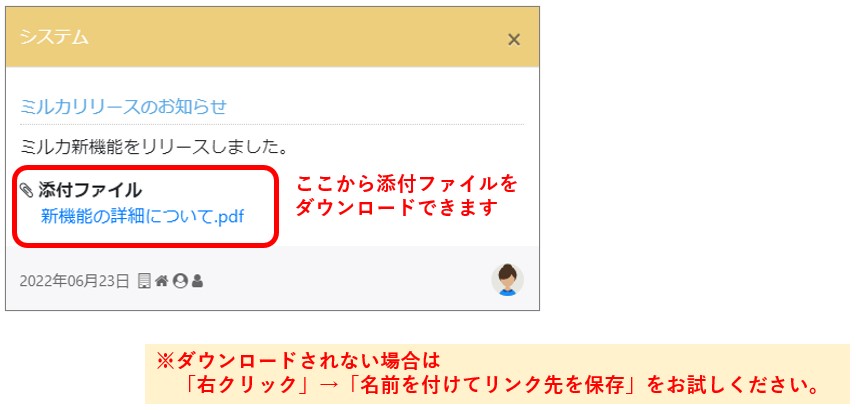Click the システム header title

(54, 37)
